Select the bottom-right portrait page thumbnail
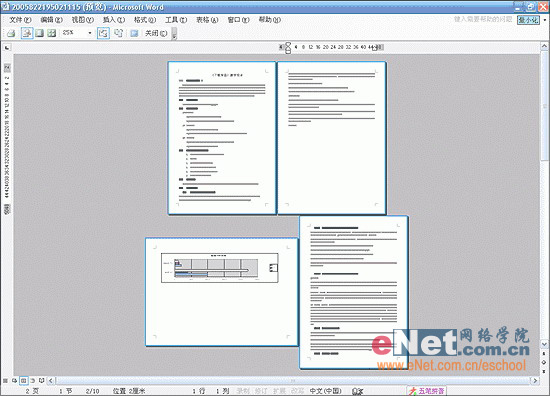Screen dimensions: 550x396 coord(354,292)
